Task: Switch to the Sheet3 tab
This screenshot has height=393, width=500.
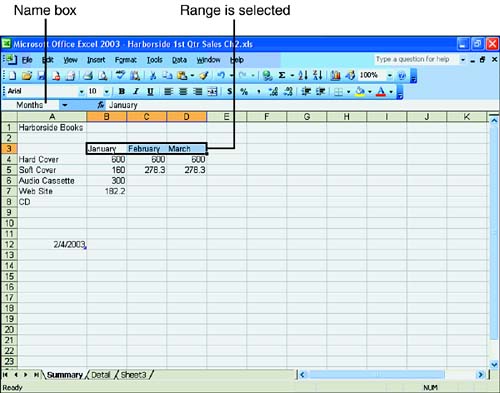Action: 133,375
